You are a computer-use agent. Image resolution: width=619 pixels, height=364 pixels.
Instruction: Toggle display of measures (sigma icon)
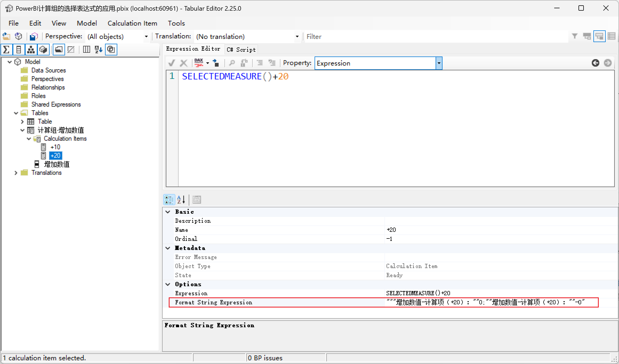pos(6,50)
